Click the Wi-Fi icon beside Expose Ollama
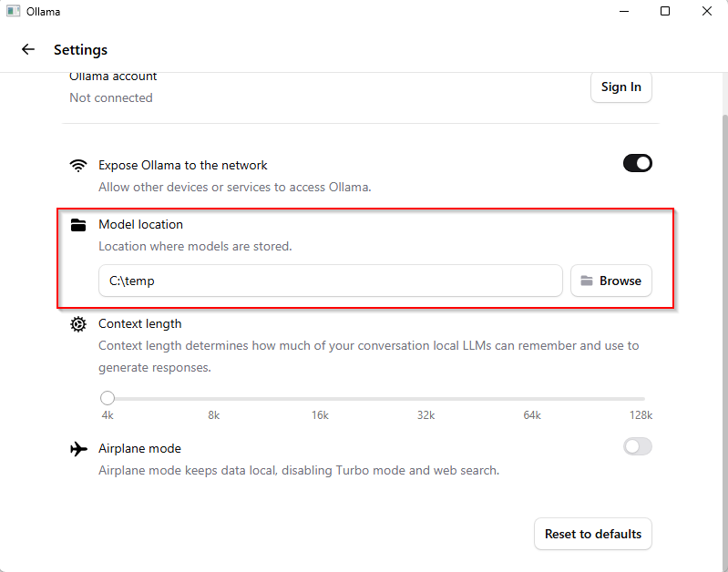This screenshot has width=728, height=572. [x=79, y=166]
